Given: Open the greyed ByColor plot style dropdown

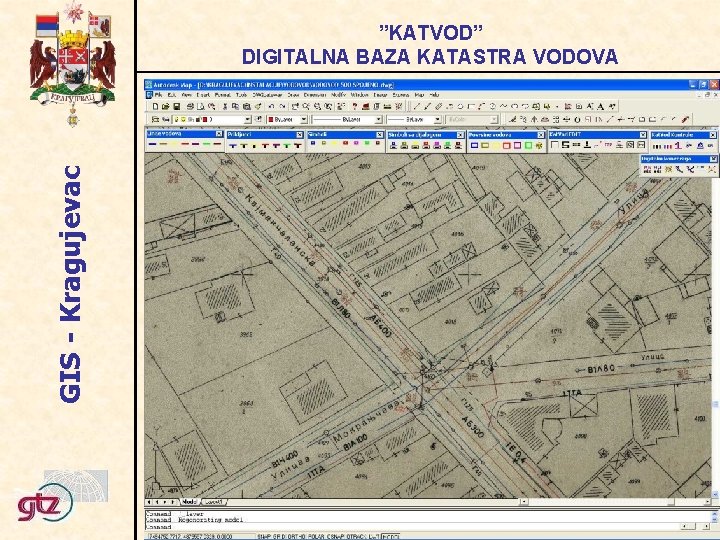Looking at the screenshot, I should (494, 119).
